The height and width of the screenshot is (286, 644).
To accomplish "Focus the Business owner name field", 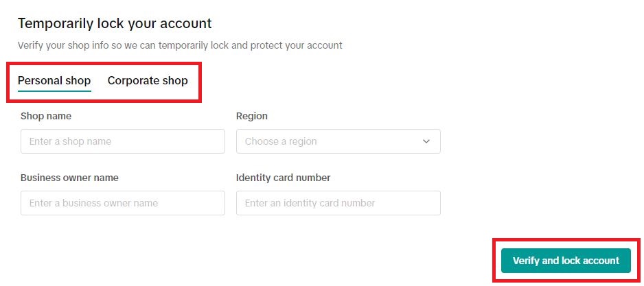I will pyautogui.click(x=122, y=203).
